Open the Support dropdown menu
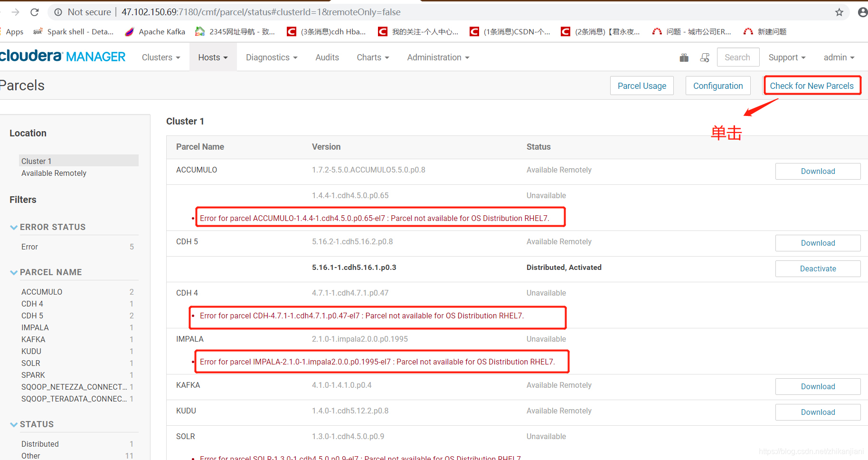The height and width of the screenshot is (460, 868). (x=787, y=57)
